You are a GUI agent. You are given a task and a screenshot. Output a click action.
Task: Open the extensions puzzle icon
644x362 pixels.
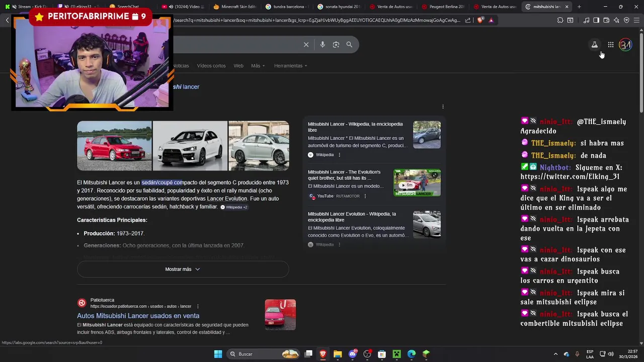(560, 20)
